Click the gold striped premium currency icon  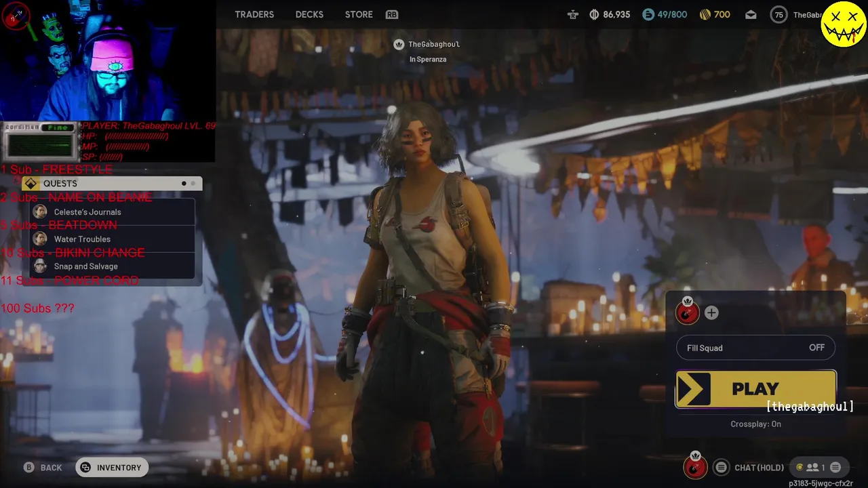[x=705, y=14]
